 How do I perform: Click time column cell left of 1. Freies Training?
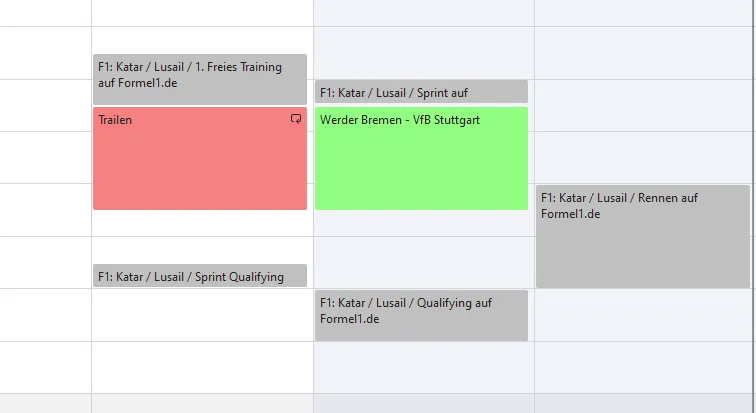[45, 53]
